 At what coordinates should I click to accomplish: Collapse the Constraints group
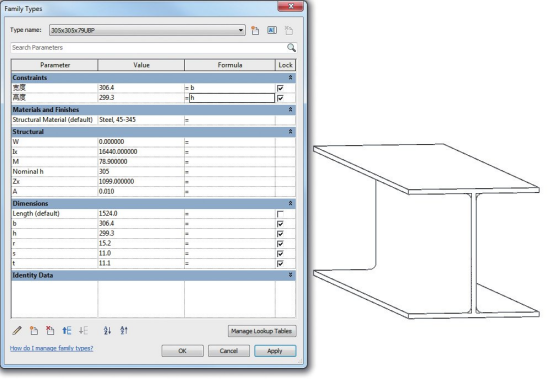pos(290,77)
